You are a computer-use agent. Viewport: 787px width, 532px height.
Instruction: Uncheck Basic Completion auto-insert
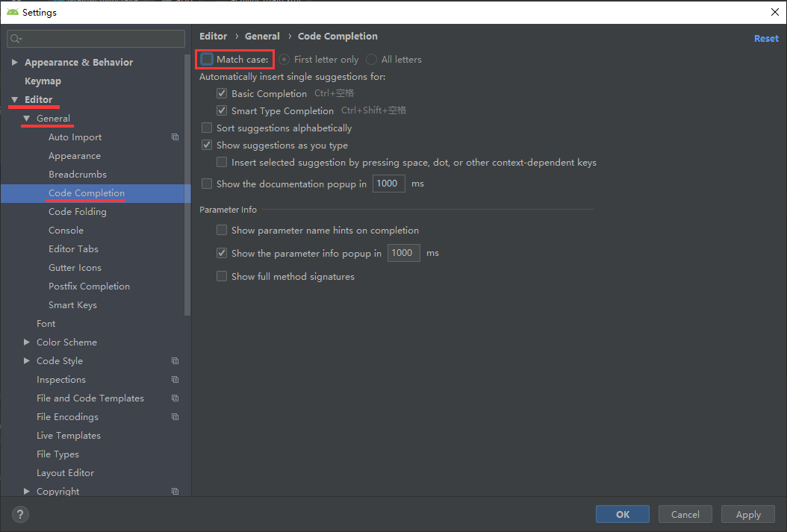coord(221,94)
